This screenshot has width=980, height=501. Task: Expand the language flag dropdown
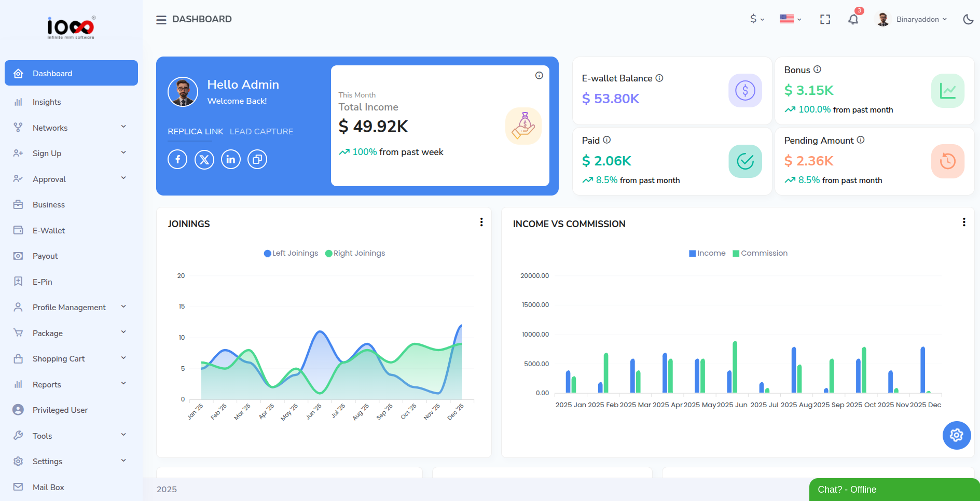789,19
